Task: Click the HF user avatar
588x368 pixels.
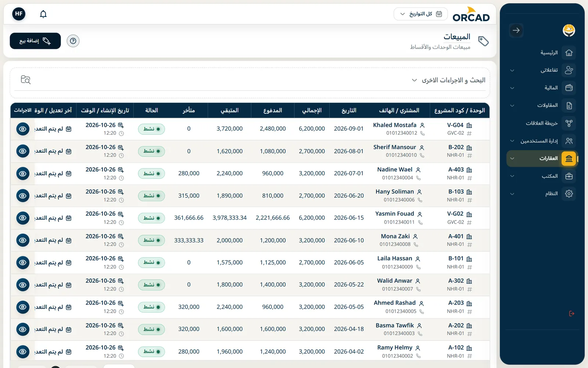Action: tap(19, 14)
